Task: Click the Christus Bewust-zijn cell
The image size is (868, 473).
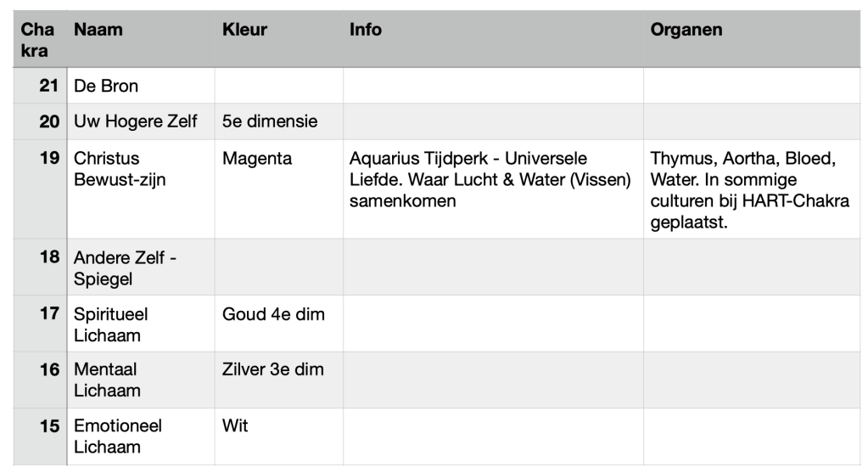Action: (120, 169)
